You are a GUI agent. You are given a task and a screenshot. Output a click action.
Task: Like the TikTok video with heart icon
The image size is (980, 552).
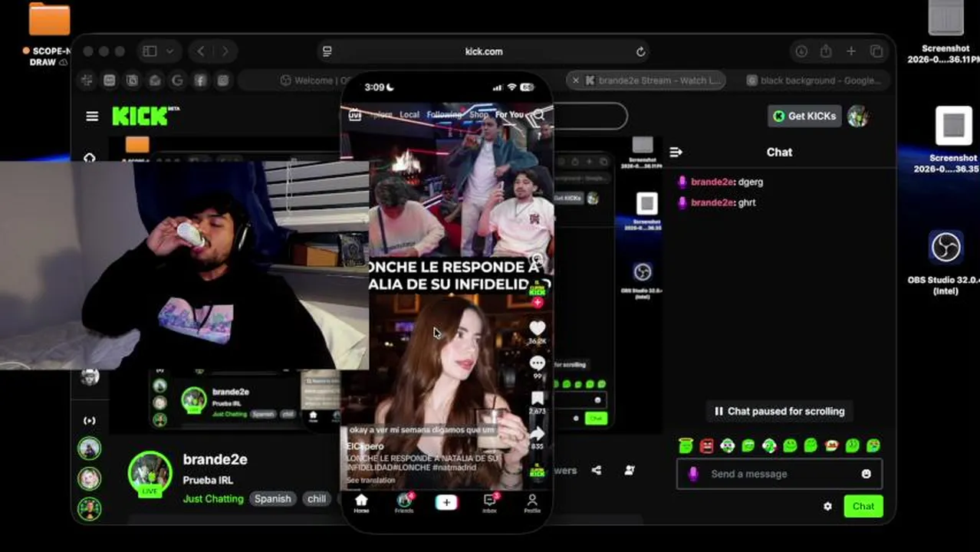pos(538,328)
